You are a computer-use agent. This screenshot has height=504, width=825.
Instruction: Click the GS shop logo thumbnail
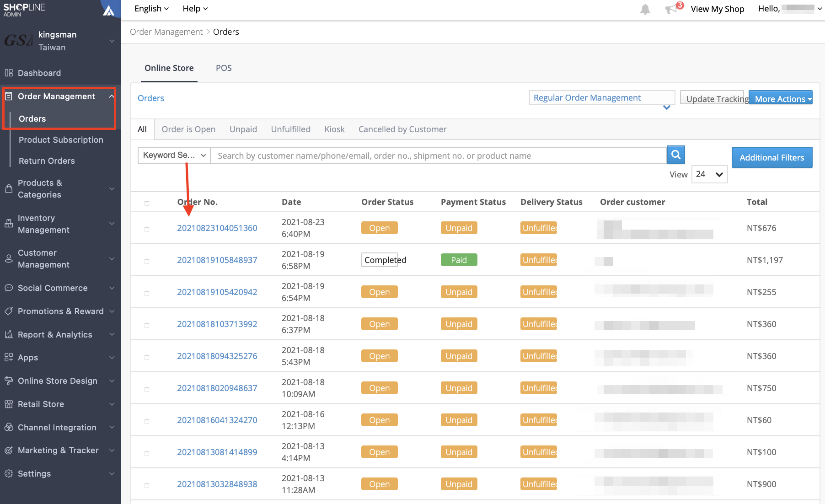click(18, 41)
